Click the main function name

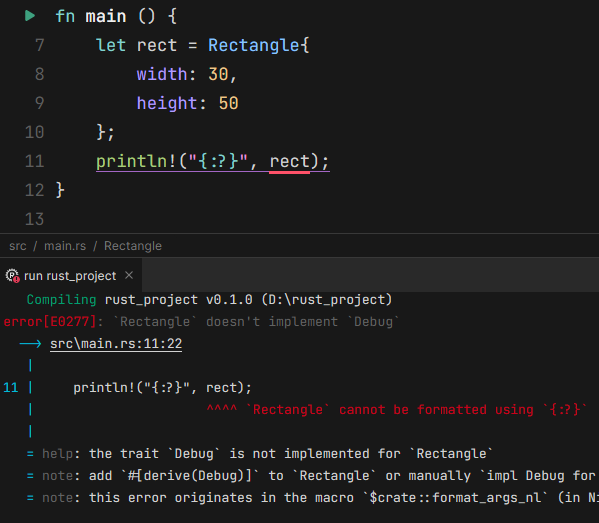[105, 16]
